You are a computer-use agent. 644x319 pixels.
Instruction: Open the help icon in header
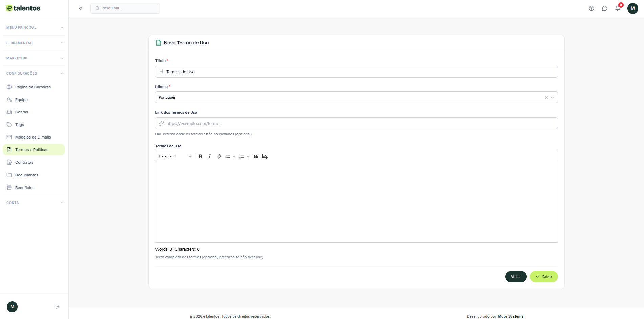[591, 8]
